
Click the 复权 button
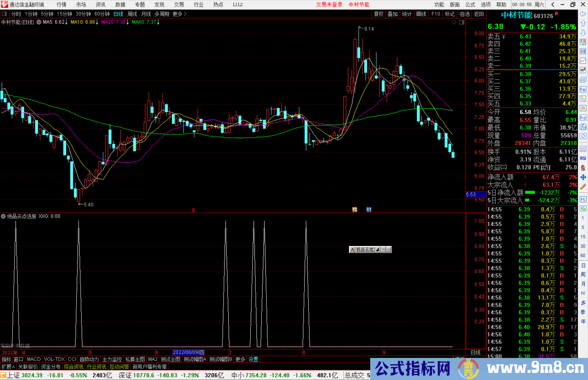pyautogui.click(x=379, y=14)
